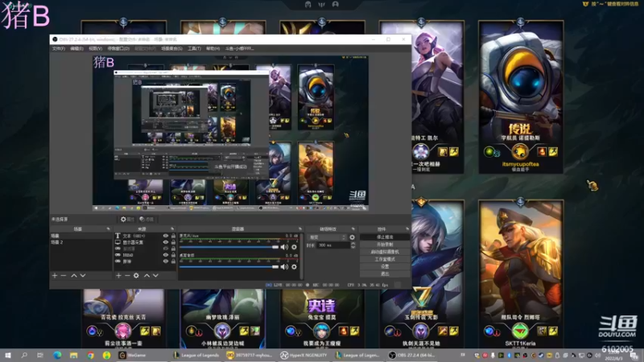
Task: Add a new scene with the plus icon in OBS Scenes panel
Action: tap(55, 275)
